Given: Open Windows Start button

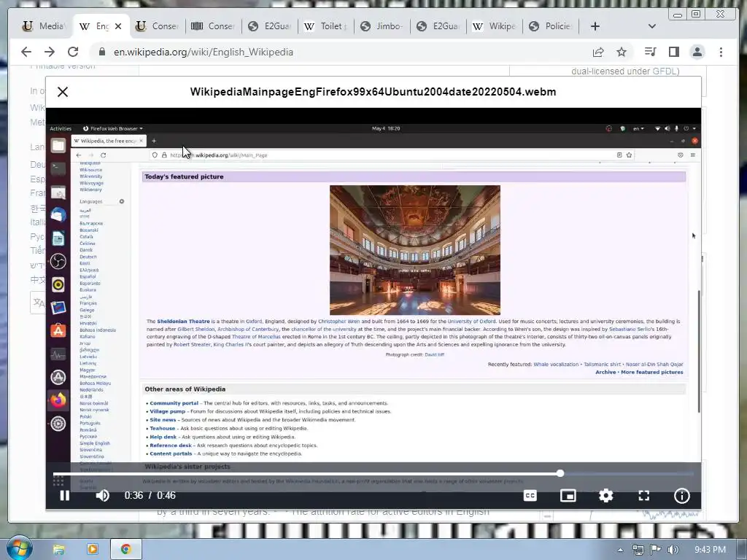Looking at the screenshot, I should click(x=19, y=548).
